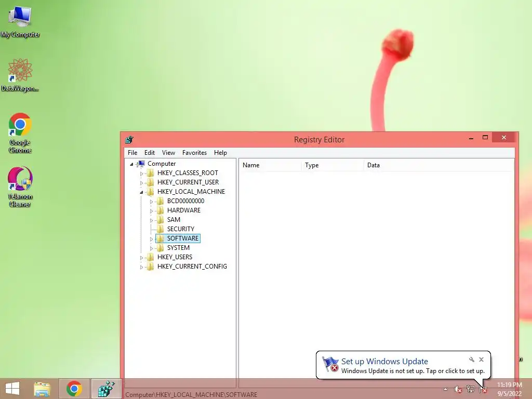Open notification options wrench icon
Image resolution: width=532 pixels, height=399 pixels.
pos(472,360)
